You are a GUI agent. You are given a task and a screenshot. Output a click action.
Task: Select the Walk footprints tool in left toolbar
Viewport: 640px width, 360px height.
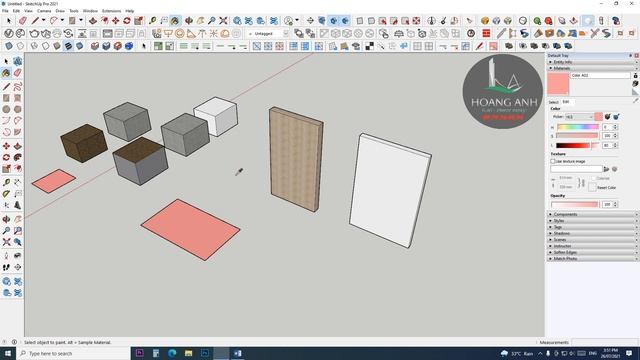coord(6,267)
